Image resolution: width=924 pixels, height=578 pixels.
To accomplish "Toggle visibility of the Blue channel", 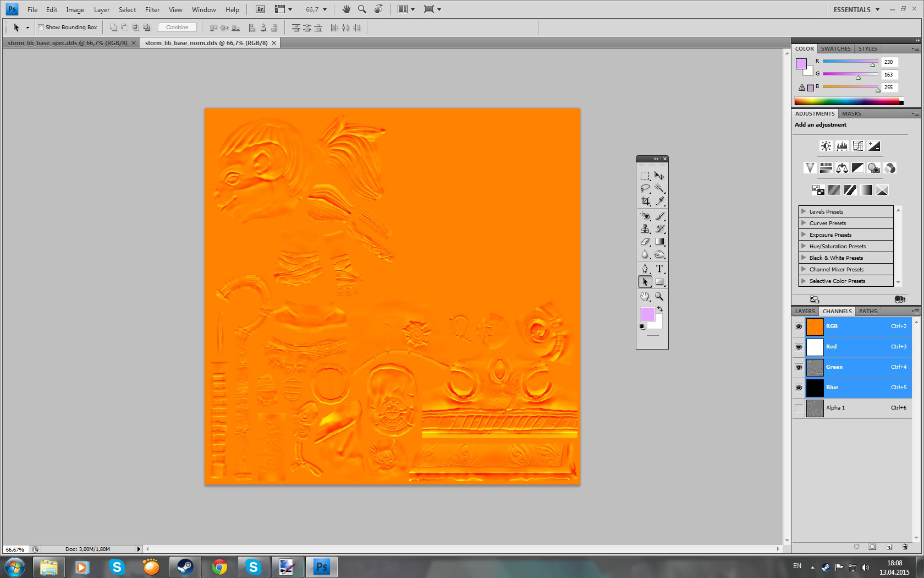I will [799, 388].
